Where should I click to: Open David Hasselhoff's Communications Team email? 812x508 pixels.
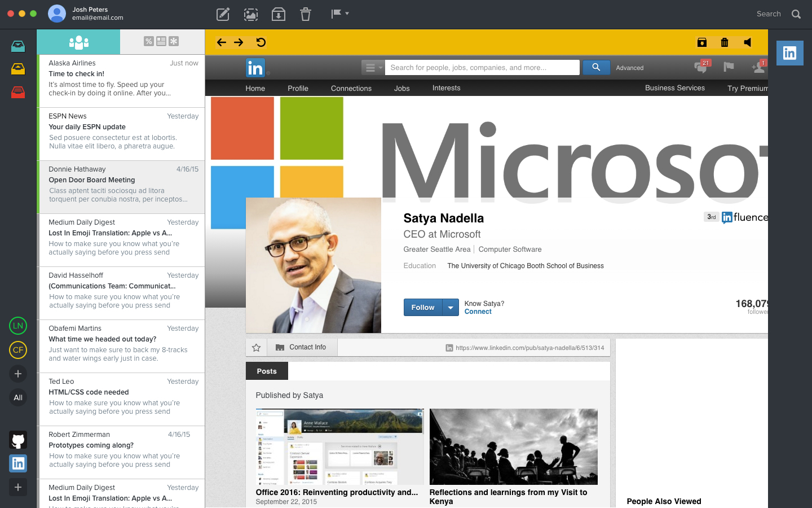point(121,293)
